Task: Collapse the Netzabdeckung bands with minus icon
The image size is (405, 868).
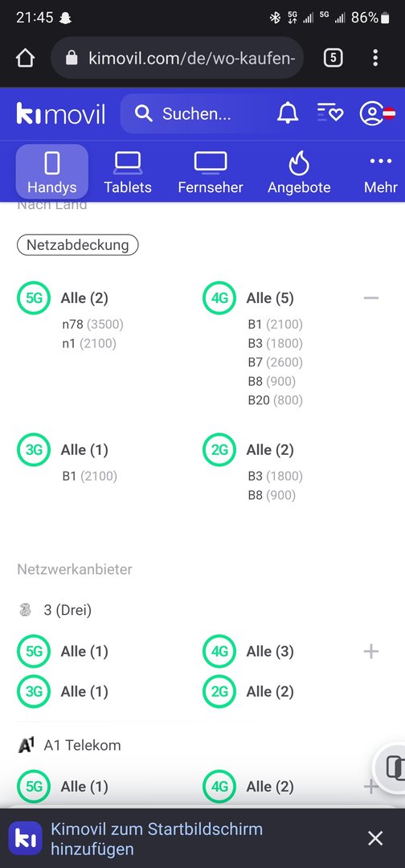Action: point(370,298)
